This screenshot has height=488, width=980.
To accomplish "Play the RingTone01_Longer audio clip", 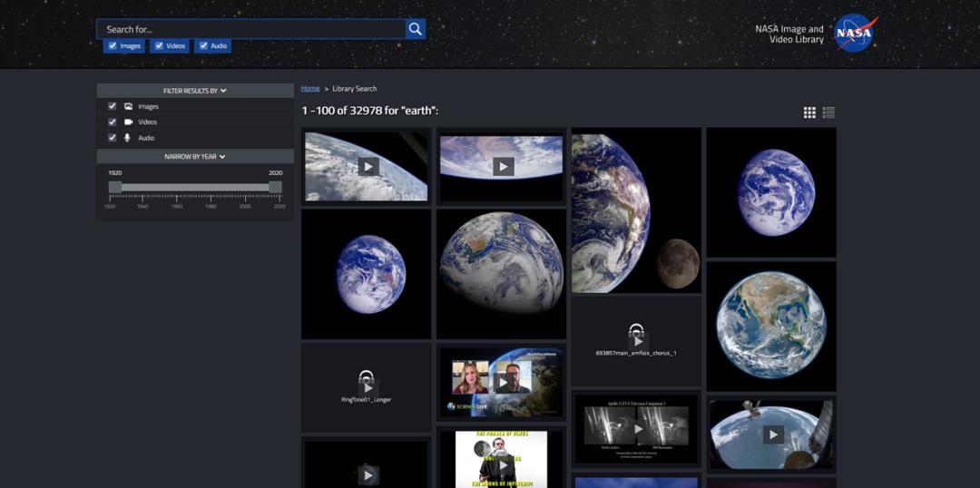I will pos(367,386).
